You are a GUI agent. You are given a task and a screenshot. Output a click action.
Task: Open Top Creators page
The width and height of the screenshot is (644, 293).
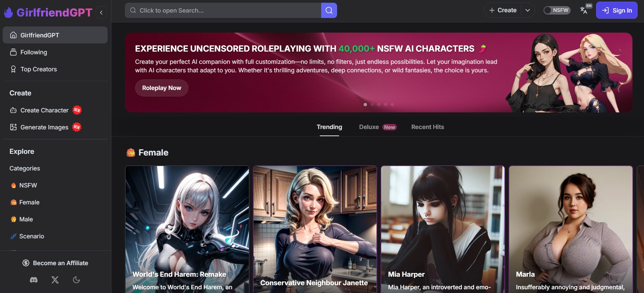tap(38, 69)
